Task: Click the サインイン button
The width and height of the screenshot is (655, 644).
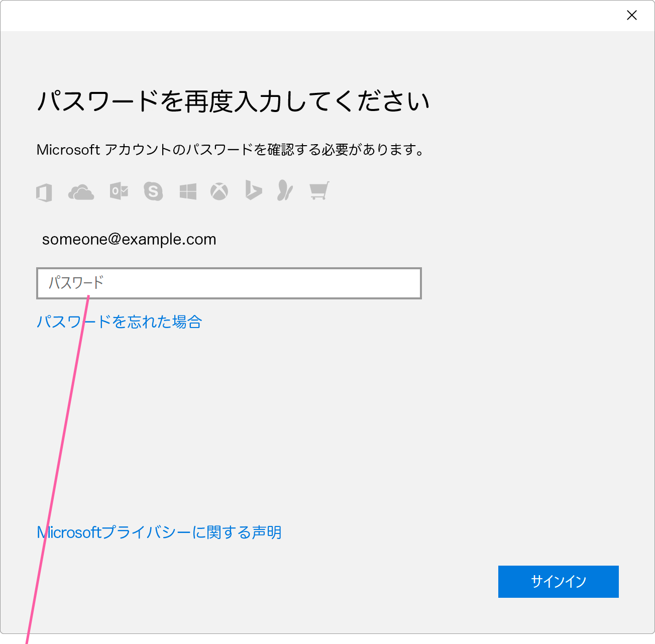Action: point(559,582)
